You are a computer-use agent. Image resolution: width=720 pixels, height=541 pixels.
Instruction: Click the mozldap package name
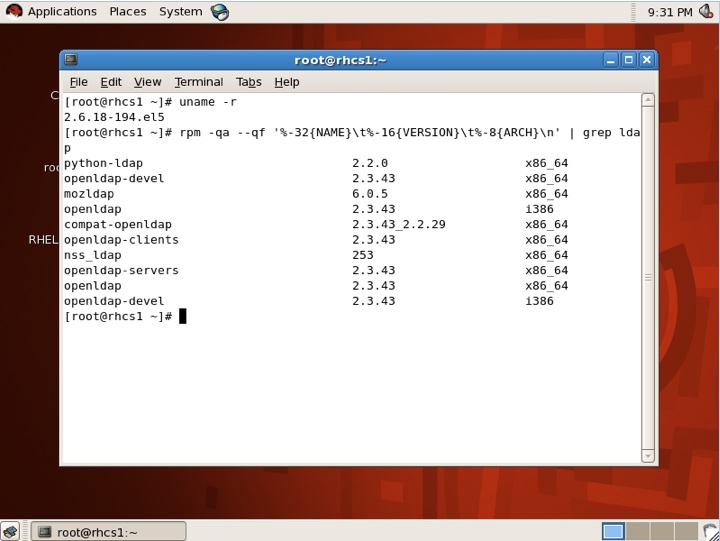tap(89, 194)
